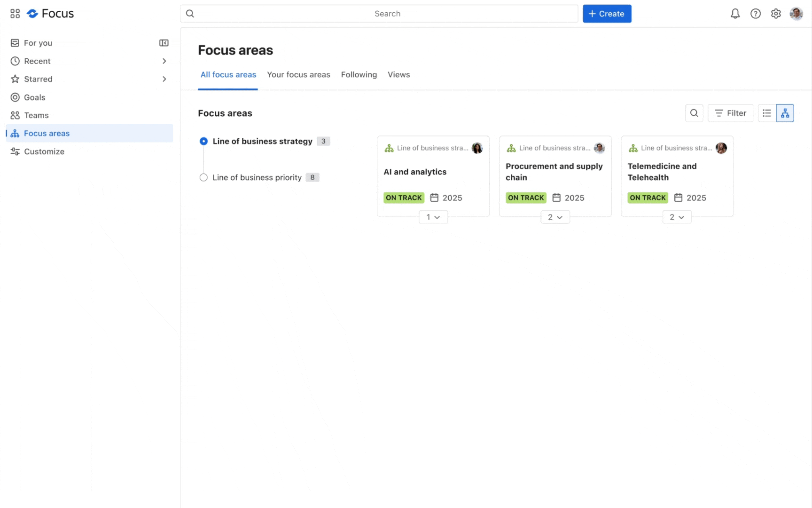The width and height of the screenshot is (812, 508).
Task: Click the Create button
Action: 607,14
